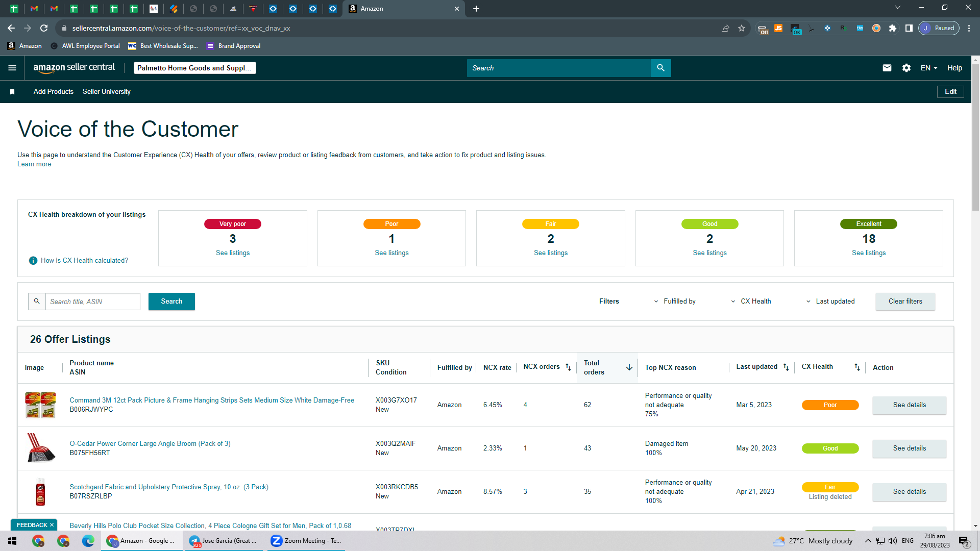Open the EN language dropdown
This screenshot has height=551, width=980.
(929, 68)
